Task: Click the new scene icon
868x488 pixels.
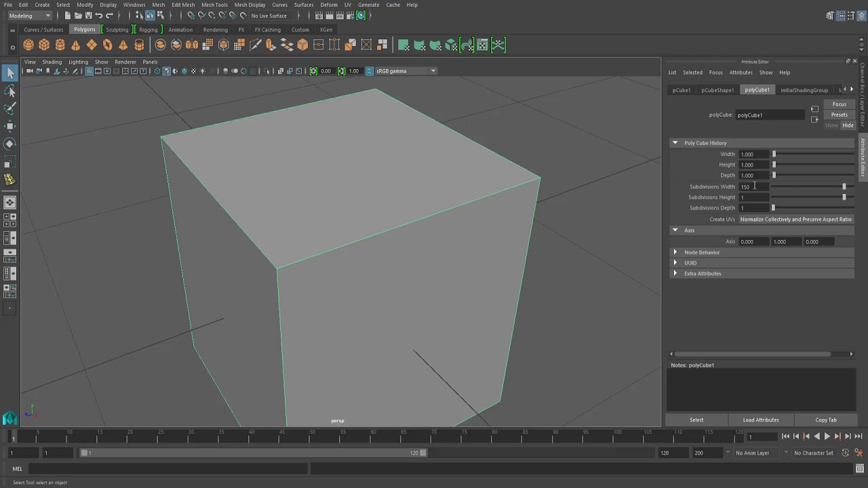Action: [68, 16]
